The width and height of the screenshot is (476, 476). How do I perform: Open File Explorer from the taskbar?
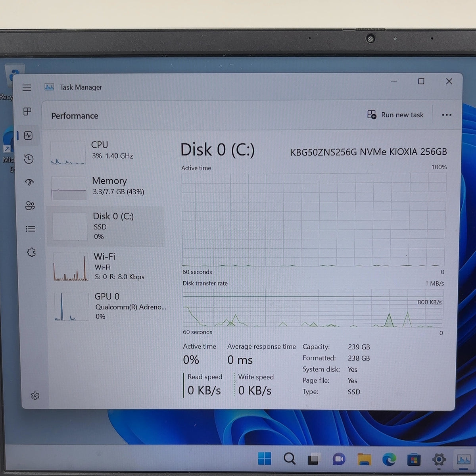click(x=364, y=459)
